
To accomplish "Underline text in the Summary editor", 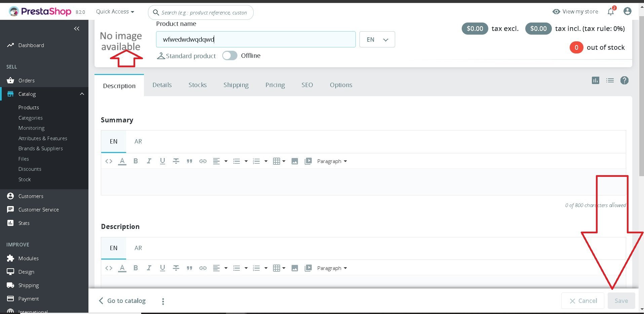I will coord(162,161).
